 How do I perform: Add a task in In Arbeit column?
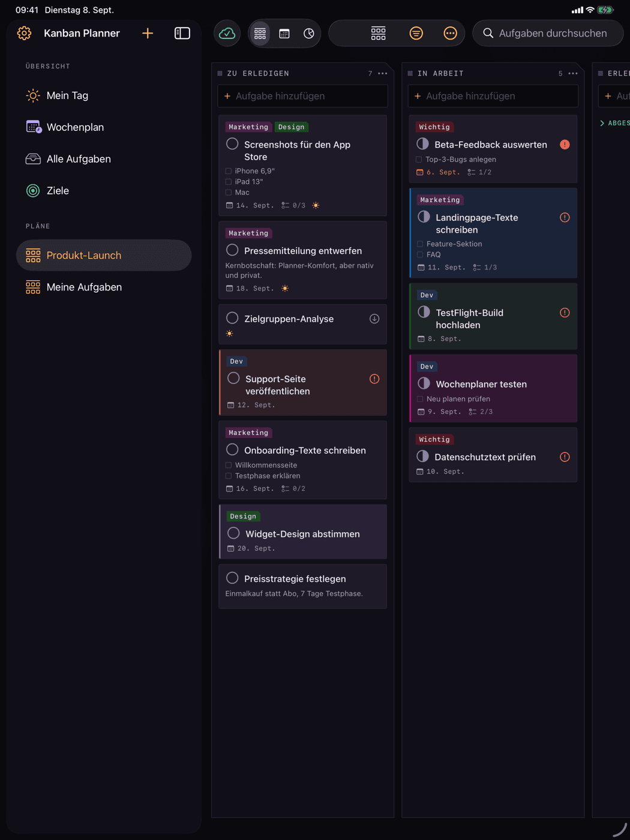click(x=493, y=96)
